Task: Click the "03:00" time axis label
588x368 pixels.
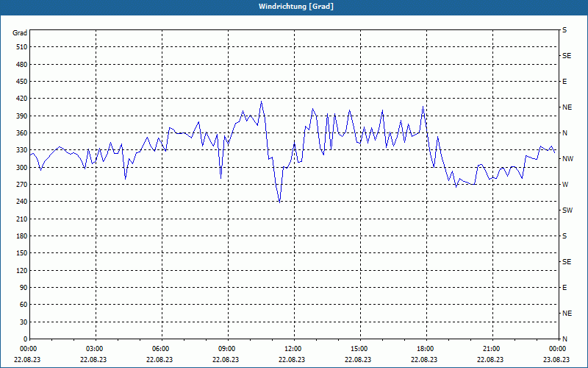Action: 96,349
